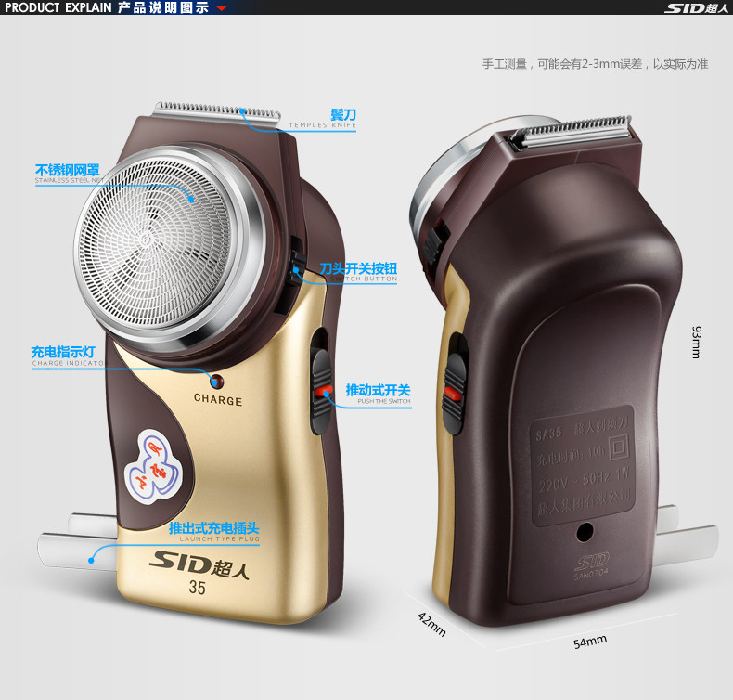The image size is (733, 700).
Task: Click the "42mm" depth dimension
Action: tap(431, 624)
